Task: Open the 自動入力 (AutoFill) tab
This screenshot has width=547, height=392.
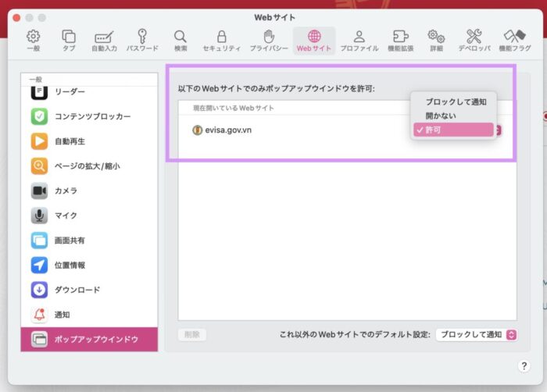Action: (105, 41)
